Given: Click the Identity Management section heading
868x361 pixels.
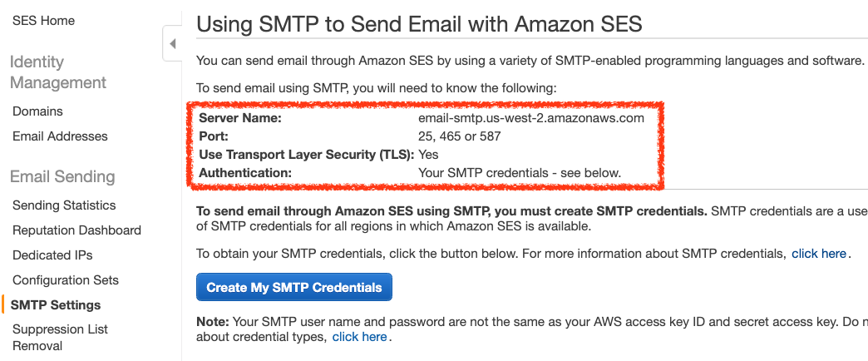Looking at the screenshot, I should tap(58, 72).
